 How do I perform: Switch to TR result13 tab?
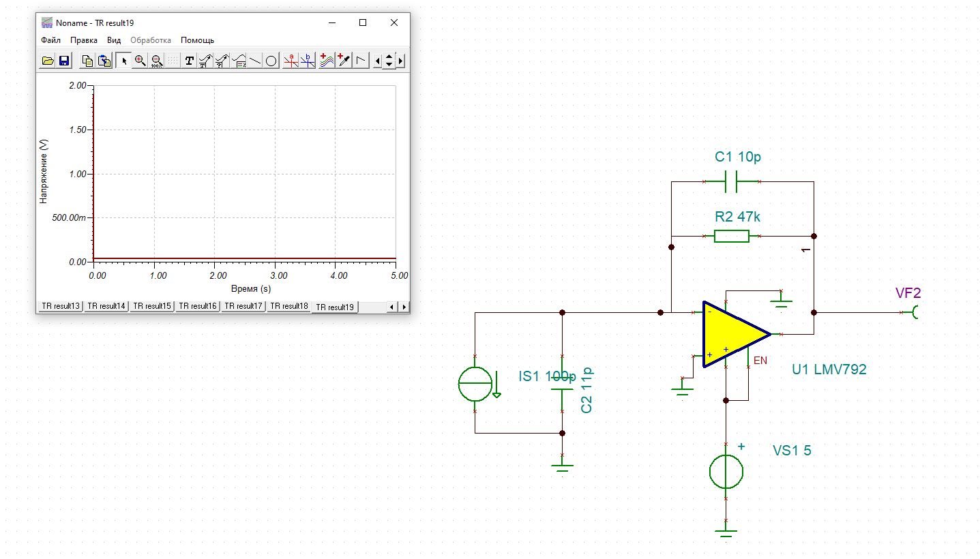point(61,306)
